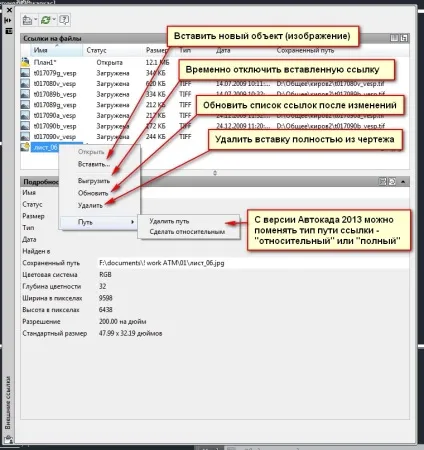
Task: Select Обновить from context menu
Action: point(93,193)
